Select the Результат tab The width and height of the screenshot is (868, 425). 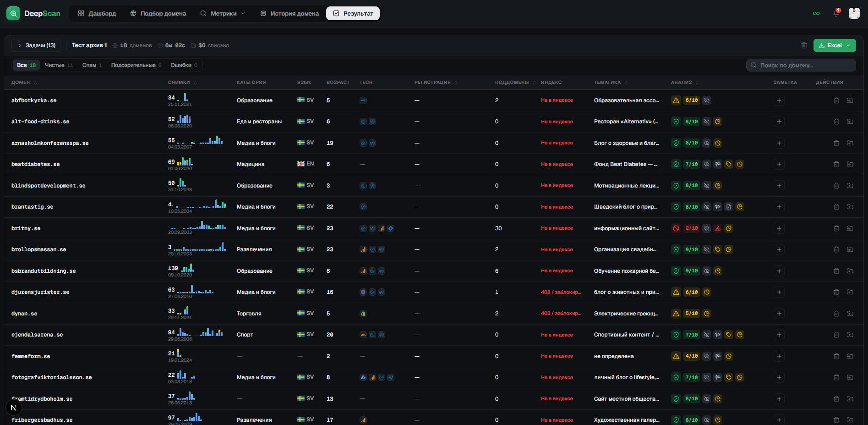click(353, 13)
